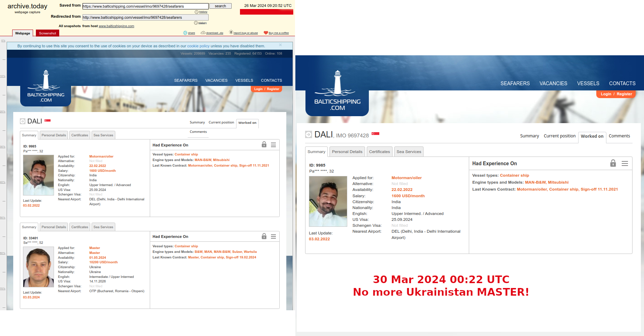
Task: Click the seafarer photo in right capture
Action: point(328,201)
